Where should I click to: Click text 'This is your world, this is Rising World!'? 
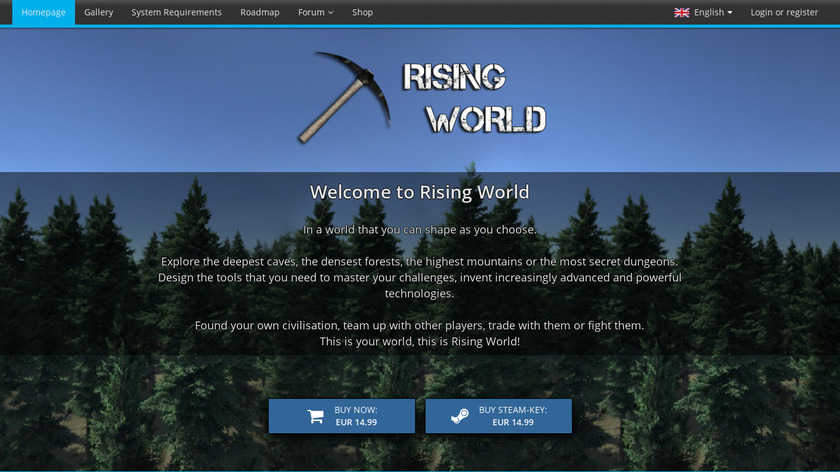click(x=419, y=341)
